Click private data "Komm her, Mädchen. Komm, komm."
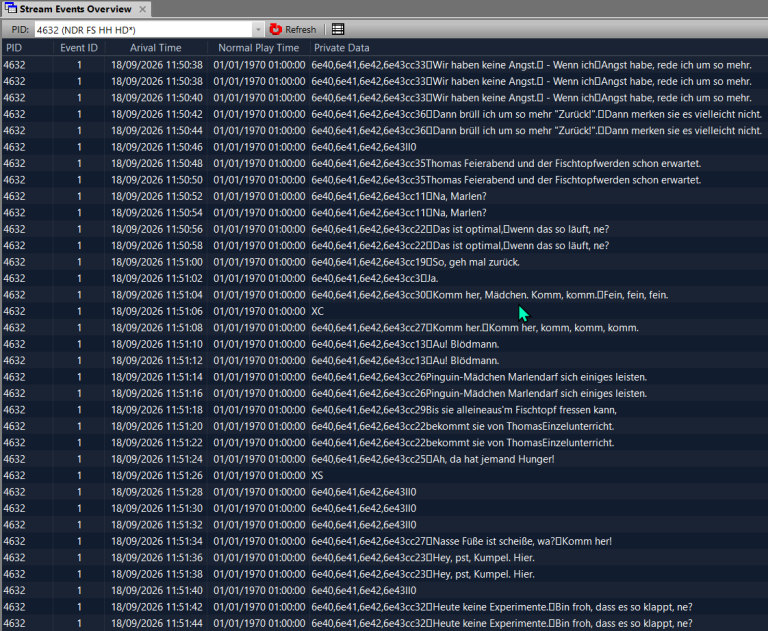 [514, 295]
